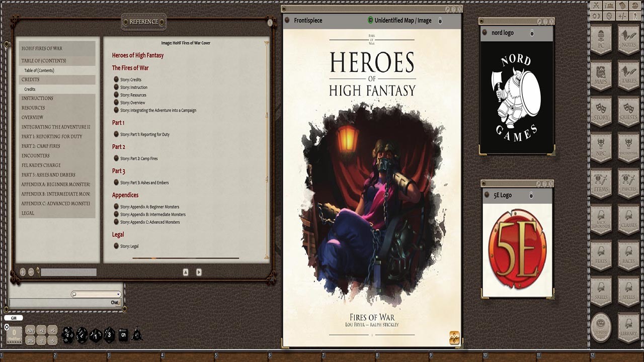The image size is (644, 362).
Task: Toggle the ADV advantage modifier
Action: coord(30,330)
